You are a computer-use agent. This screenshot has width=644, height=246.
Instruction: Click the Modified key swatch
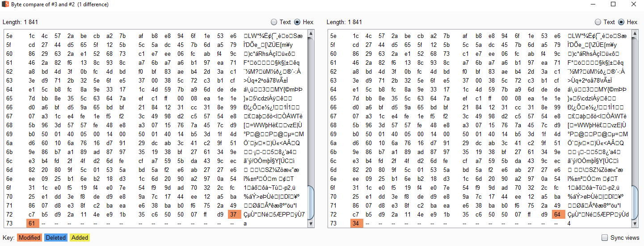pyautogui.click(x=29, y=238)
